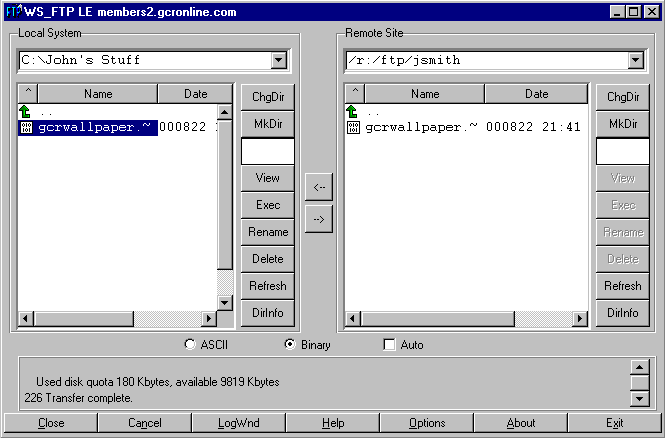Open the local directory path dropdown
The height and width of the screenshot is (438, 665).
(x=279, y=60)
